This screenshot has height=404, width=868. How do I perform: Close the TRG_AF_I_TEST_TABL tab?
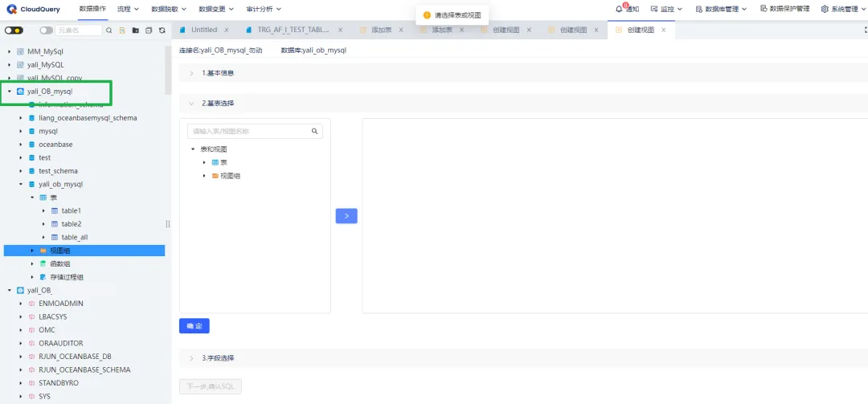340,30
